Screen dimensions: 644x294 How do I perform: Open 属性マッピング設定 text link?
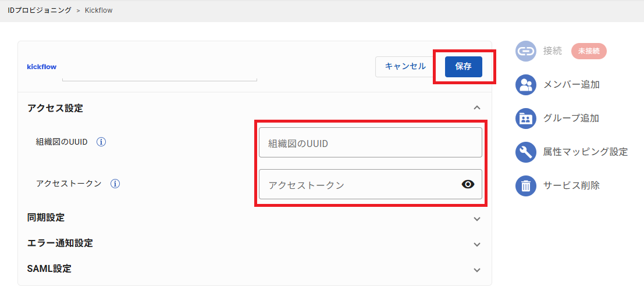click(x=585, y=152)
